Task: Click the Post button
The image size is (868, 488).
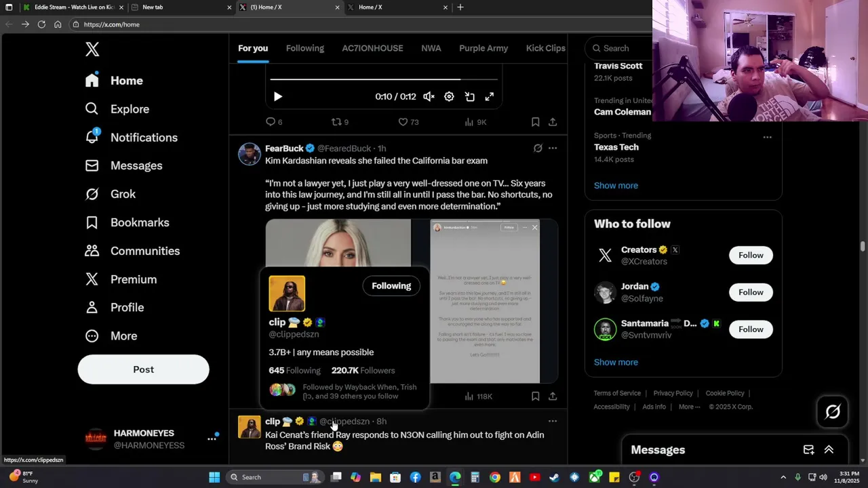Action: 143,369
